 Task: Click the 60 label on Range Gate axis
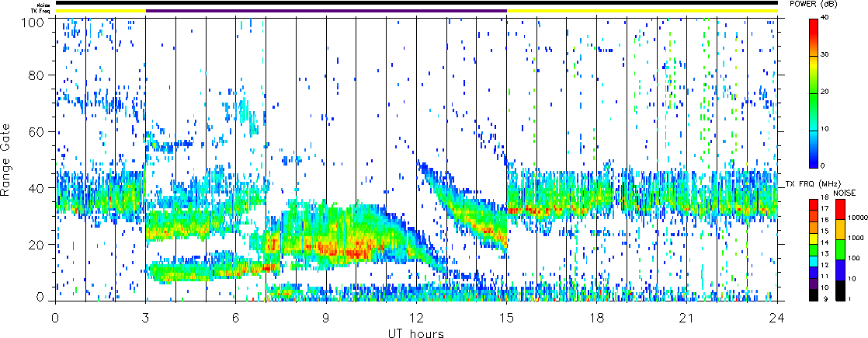[x=36, y=132]
